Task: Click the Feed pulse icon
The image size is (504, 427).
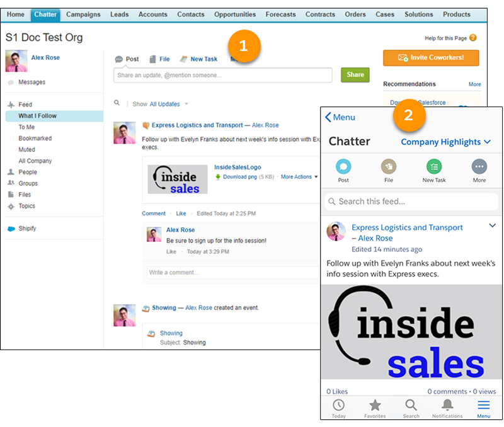Action: [11, 105]
